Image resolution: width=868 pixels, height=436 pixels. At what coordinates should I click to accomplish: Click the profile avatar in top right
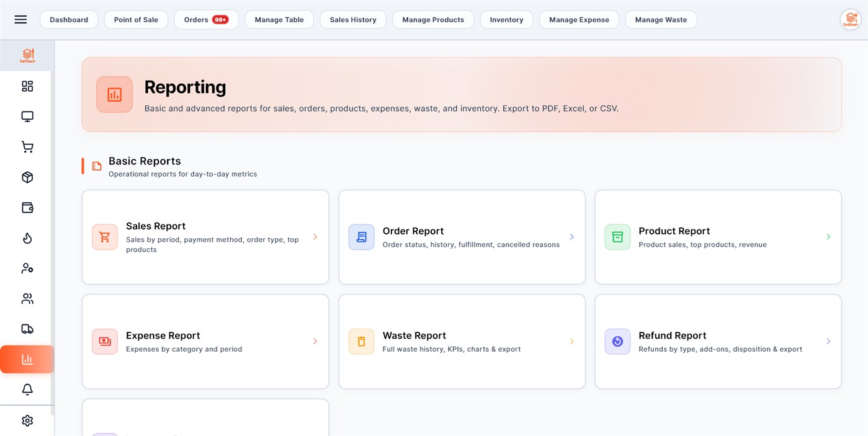[x=850, y=19]
